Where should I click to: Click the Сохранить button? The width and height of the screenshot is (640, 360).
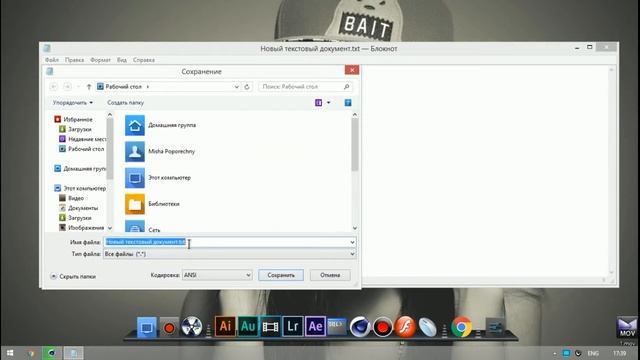(x=281, y=275)
